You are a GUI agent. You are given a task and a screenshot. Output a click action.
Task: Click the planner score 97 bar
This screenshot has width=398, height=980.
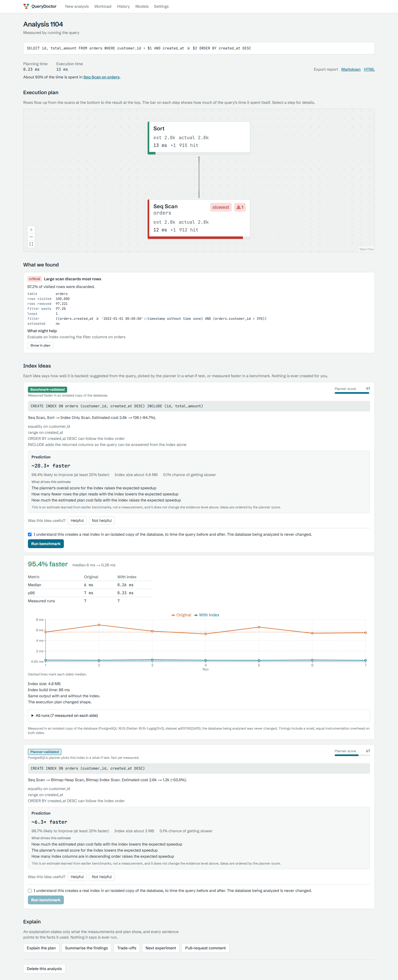352,393
